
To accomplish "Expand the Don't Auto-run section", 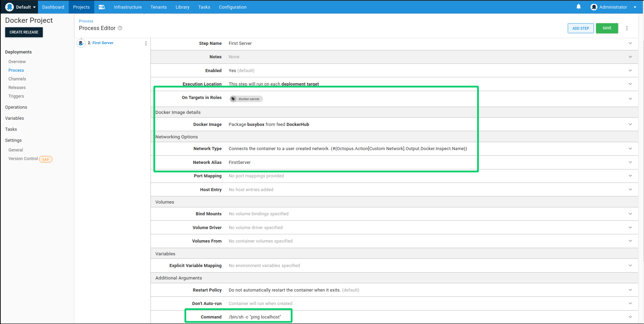I will tap(630, 303).
